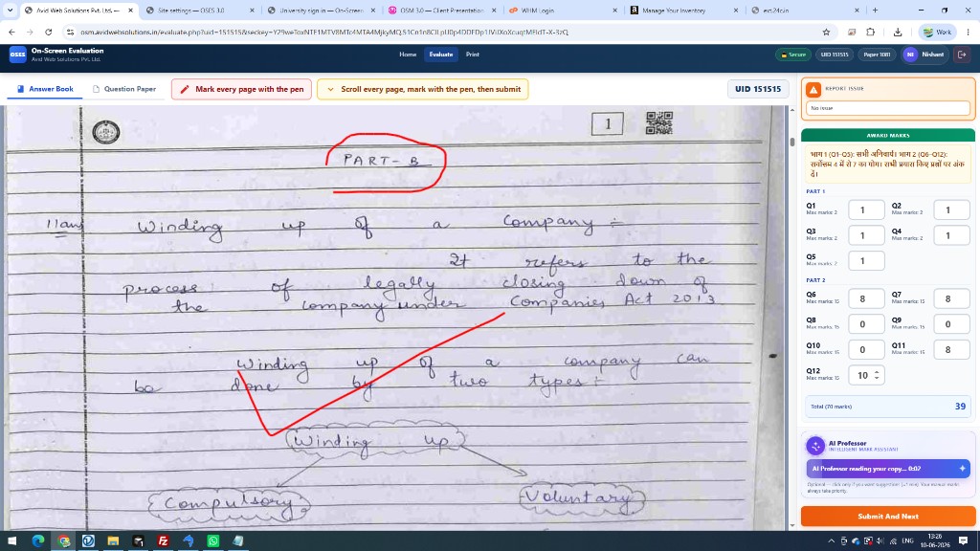The height and width of the screenshot is (551, 980).
Task: Click the volume icon in system tray
Action: tap(880, 541)
